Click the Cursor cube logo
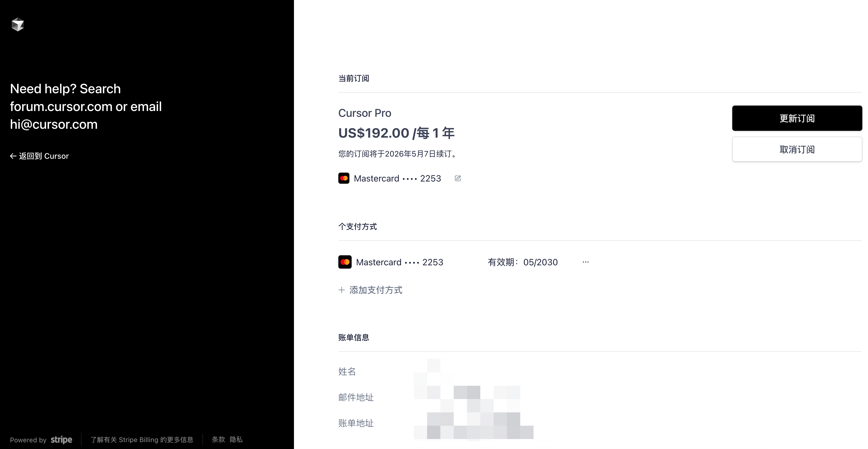The image size is (868, 449). pos(17,25)
